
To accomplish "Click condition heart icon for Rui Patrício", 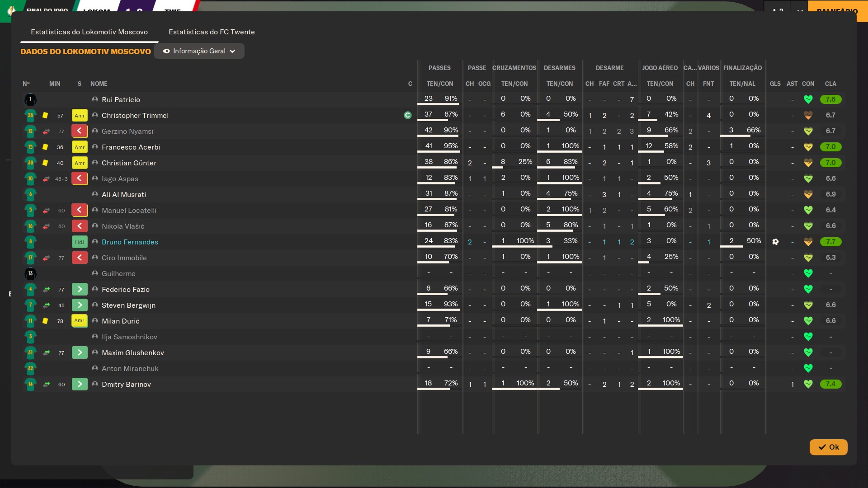I will point(808,99).
